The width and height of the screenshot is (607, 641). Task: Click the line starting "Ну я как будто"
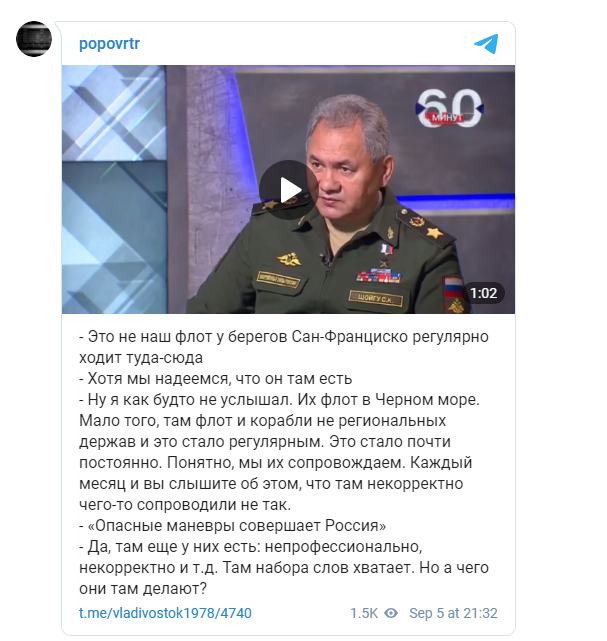tap(279, 399)
